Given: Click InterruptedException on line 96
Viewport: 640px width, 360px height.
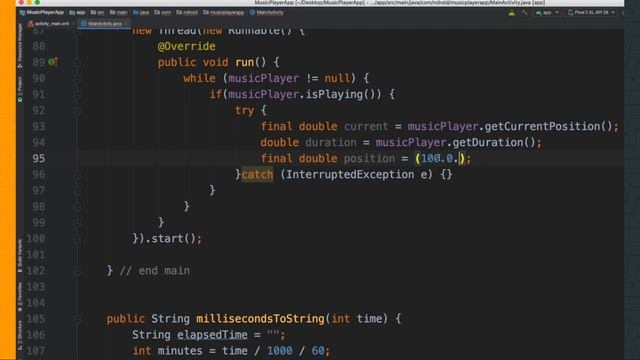Looking at the screenshot, I should coord(350,175).
